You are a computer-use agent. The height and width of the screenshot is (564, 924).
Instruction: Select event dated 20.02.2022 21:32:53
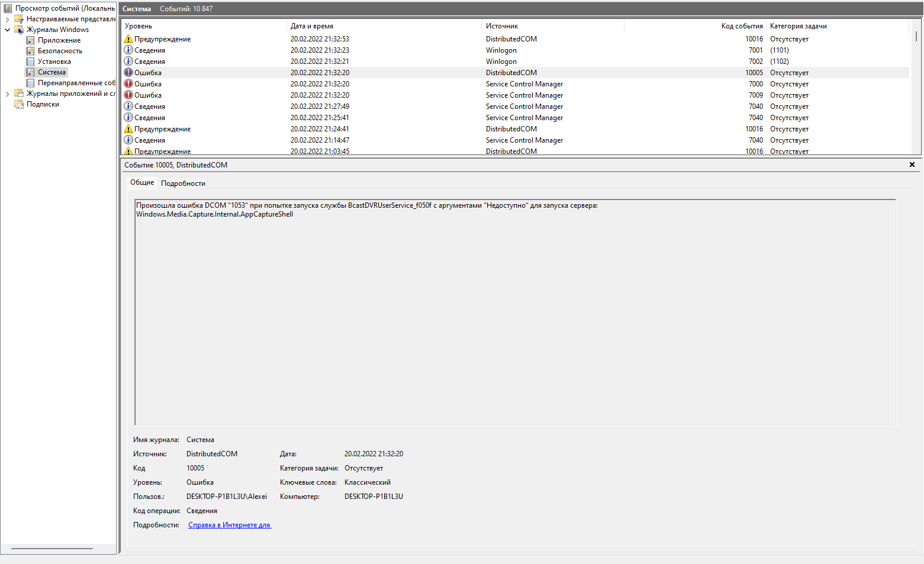tap(320, 39)
